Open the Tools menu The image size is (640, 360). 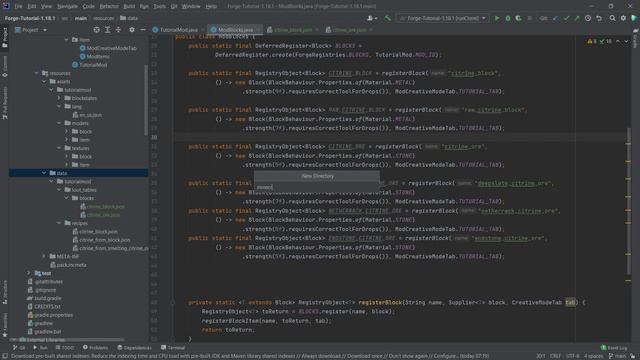[x=160, y=6]
